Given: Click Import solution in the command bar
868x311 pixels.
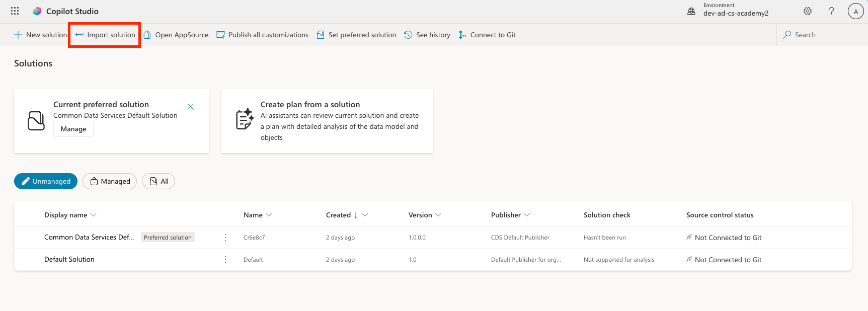Looking at the screenshot, I should pyautogui.click(x=105, y=35).
